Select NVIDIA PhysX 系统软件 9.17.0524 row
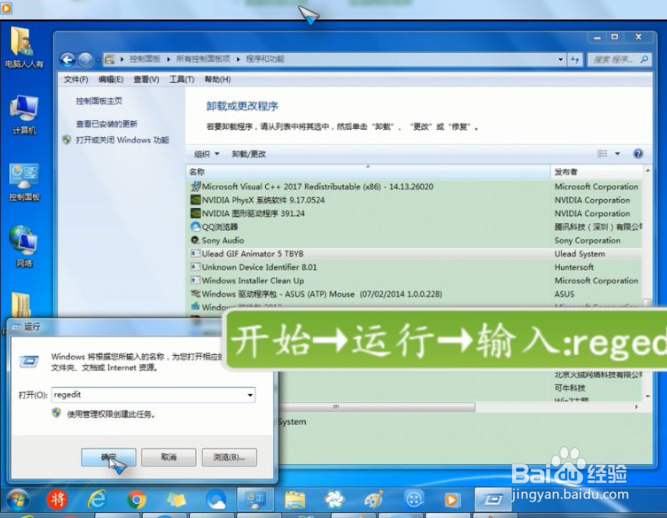Screen dimensions: 667x518 pyautogui.click(x=415, y=200)
